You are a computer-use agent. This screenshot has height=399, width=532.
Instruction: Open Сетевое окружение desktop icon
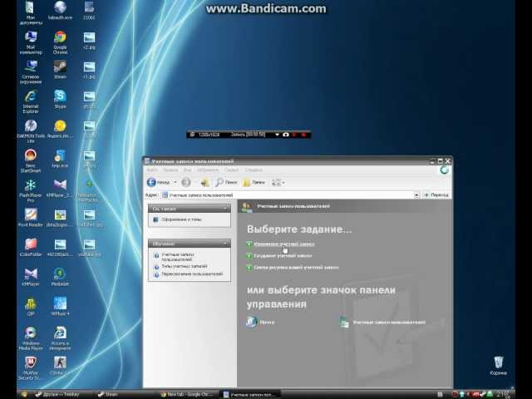point(31,72)
